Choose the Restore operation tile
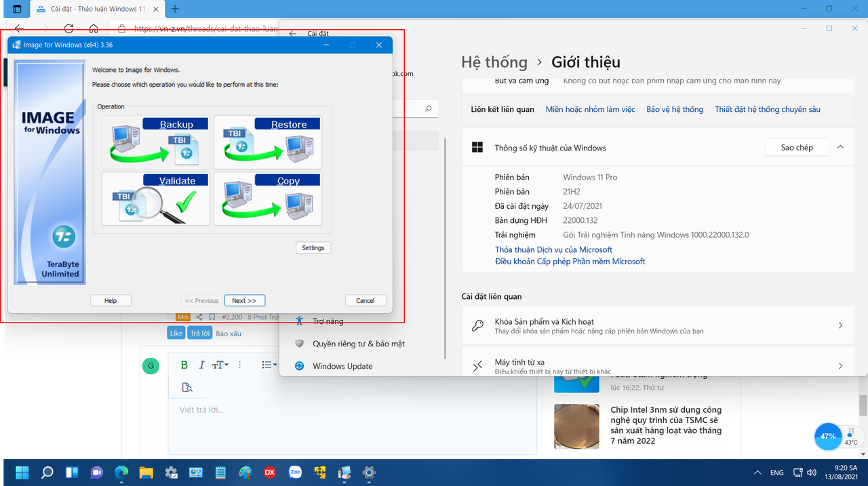868x486 pixels. click(x=268, y=142)
